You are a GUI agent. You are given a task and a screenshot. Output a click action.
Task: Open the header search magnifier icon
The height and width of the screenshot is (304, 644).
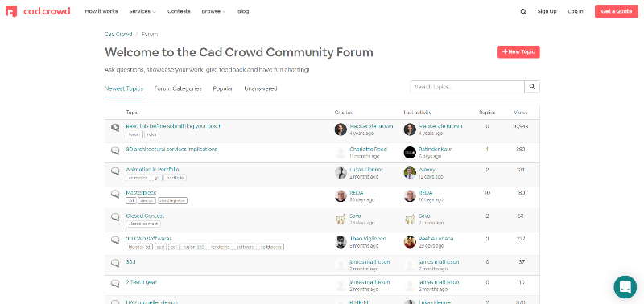[x=523, y=12]
